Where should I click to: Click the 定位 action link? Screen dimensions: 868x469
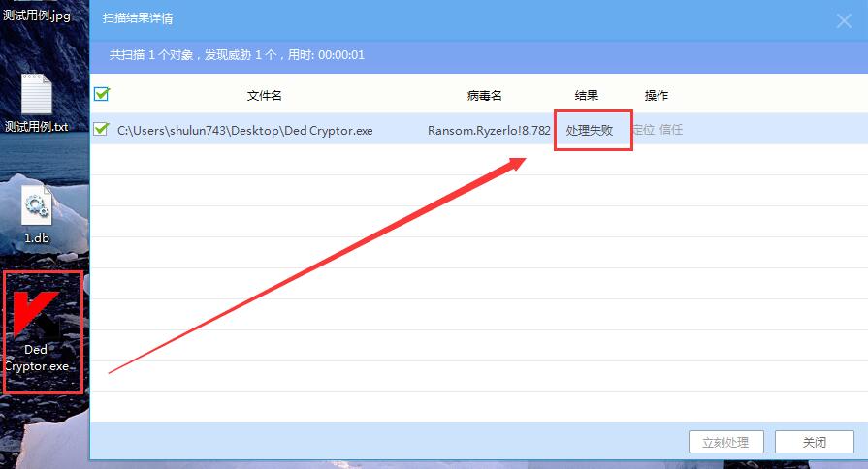coord(643,130)
